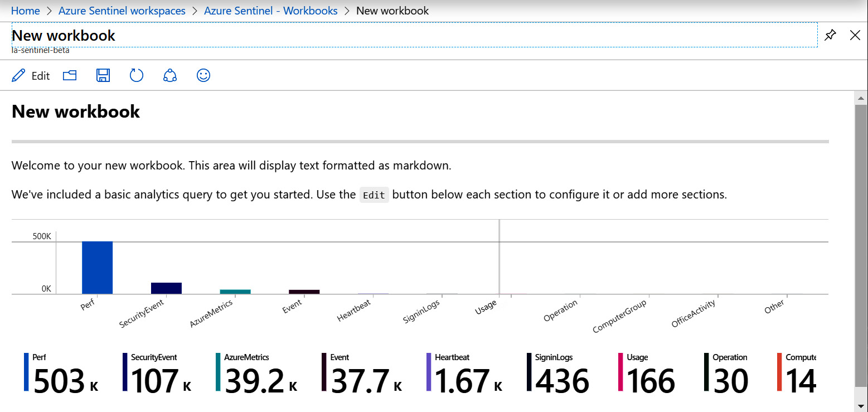The image size is (868, 412).
Task: Click the New workbook heading
Action: [x=76, y=112]
